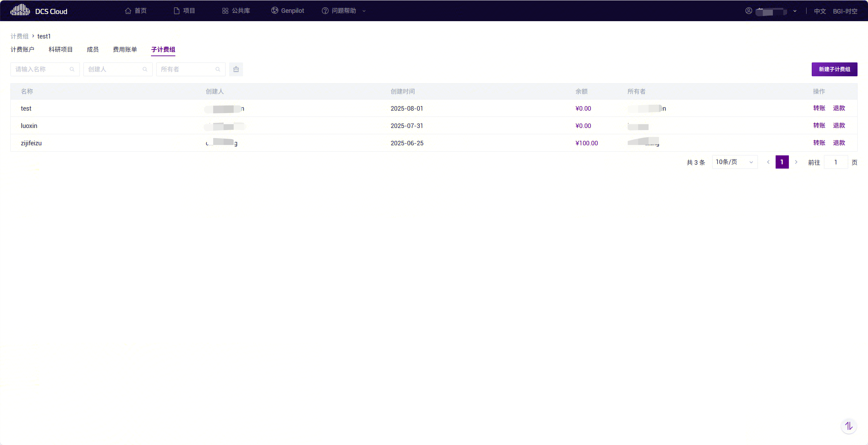Click 转账 for the zijifeizu row
This screenshot has width=868, height=445.
(x=819, y=143)
